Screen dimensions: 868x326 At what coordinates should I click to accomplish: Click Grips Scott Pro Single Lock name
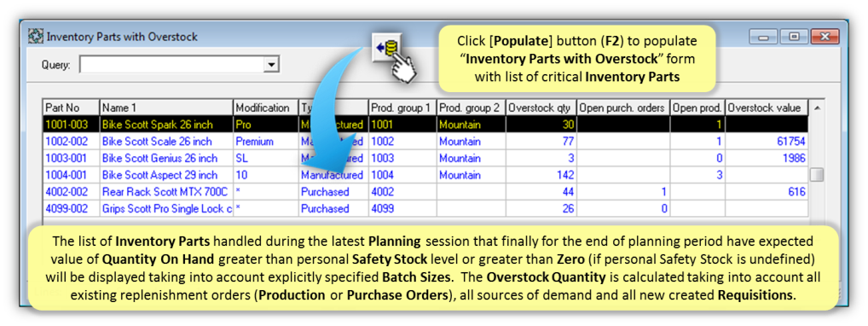(166, 209)
